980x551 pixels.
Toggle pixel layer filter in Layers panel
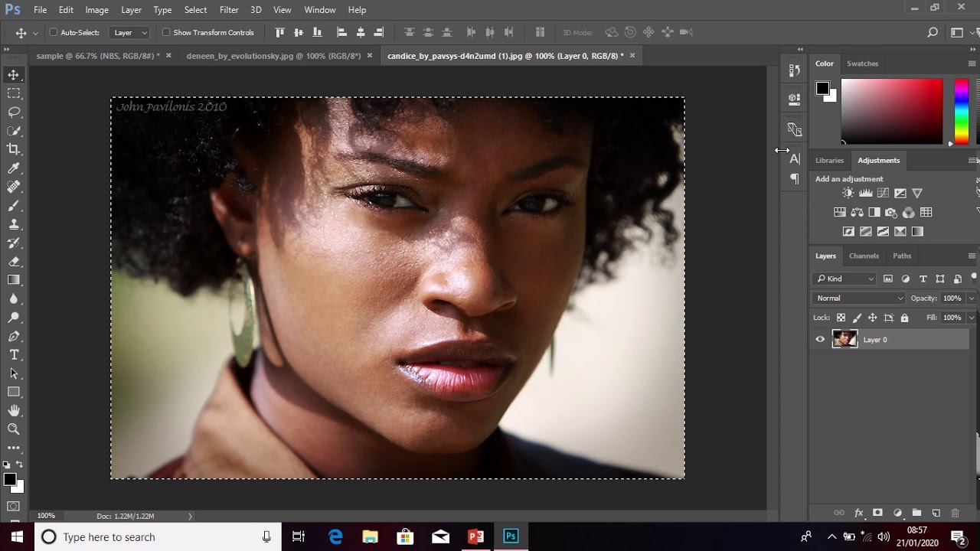[x=888, y=279]
